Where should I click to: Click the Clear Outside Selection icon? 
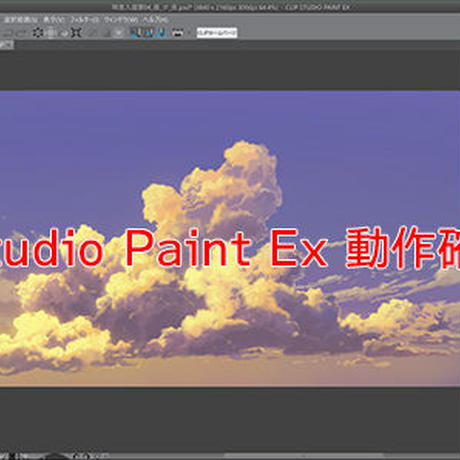pos(51,33)
